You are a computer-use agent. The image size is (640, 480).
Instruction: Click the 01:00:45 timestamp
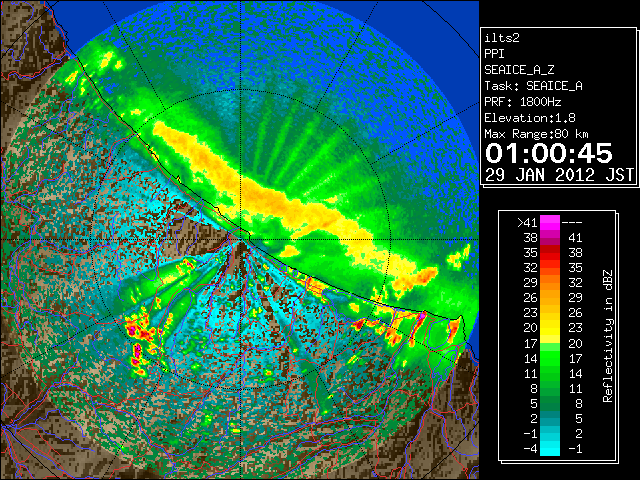pos(549,153)
